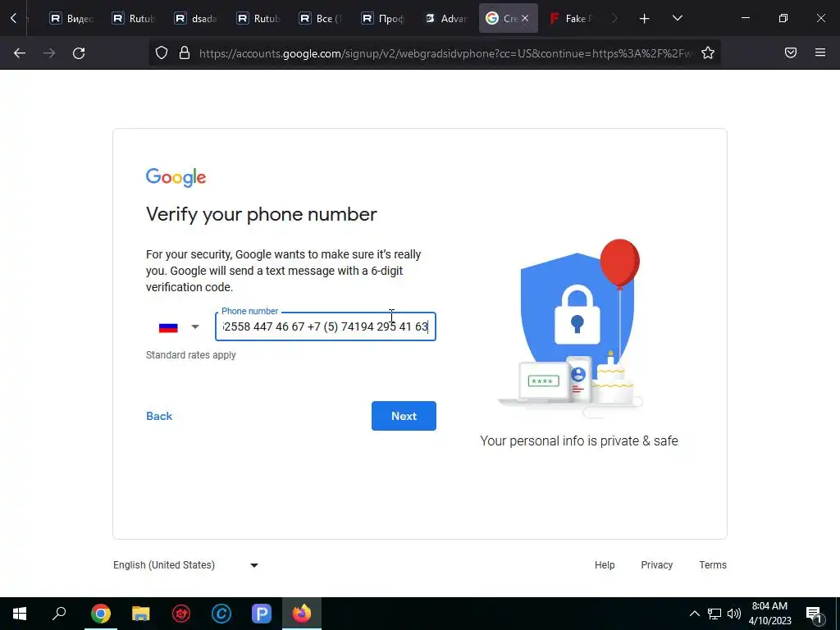The height and width of the screenshot is (630, 840).
Task: Close the Create Google account tab
Action: pyautogui.click(x=525, y=19)
